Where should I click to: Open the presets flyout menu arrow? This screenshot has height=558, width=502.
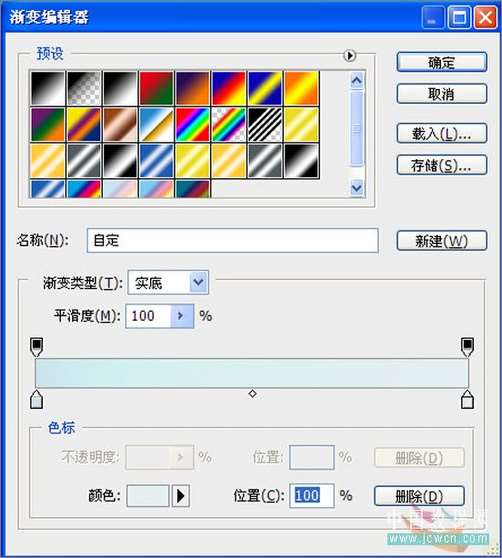pyautogui.click(x=349, y=56)
